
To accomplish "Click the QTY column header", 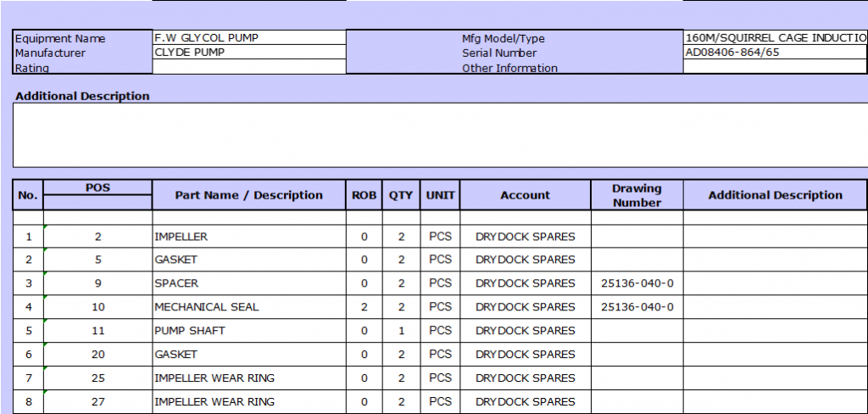I will pyautogui.click(x=401, y=195).
